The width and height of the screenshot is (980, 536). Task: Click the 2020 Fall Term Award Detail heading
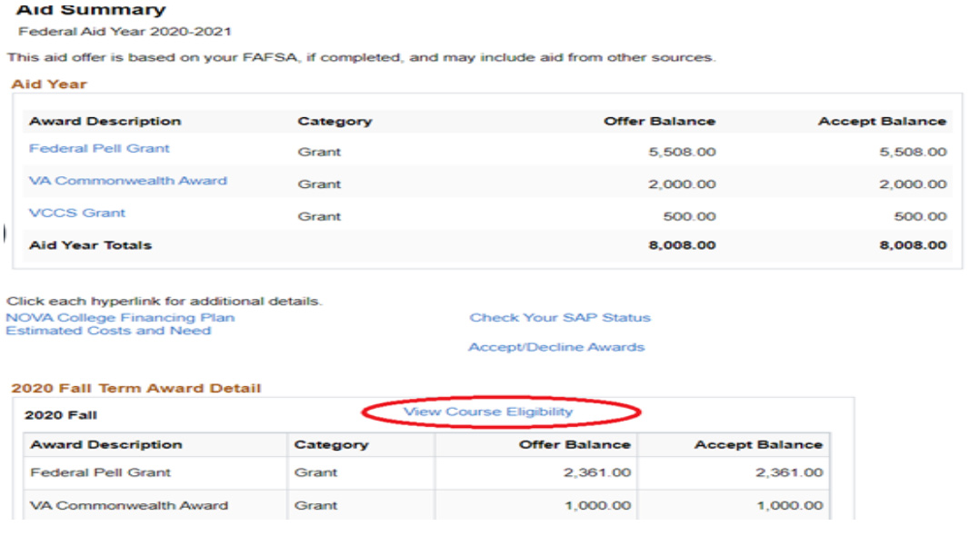(135, 388)
